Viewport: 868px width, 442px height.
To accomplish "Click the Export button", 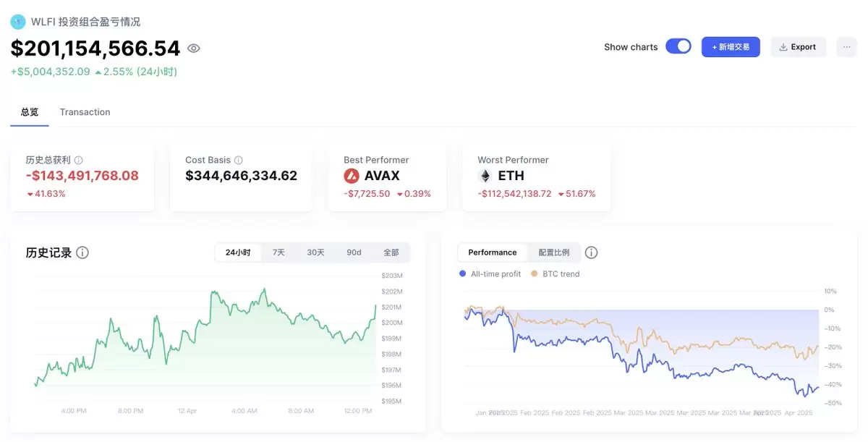I will click(798, 47).
